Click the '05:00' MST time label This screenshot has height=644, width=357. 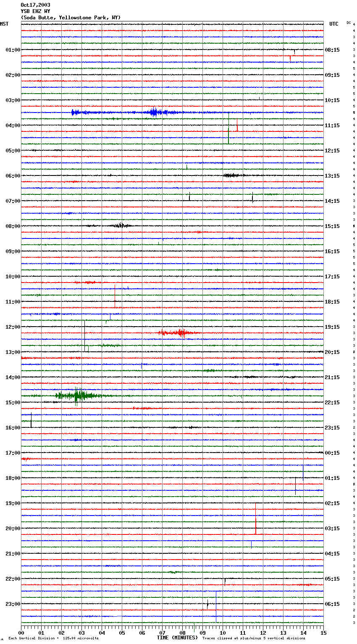pyautogui.click(x=13, y=151)
